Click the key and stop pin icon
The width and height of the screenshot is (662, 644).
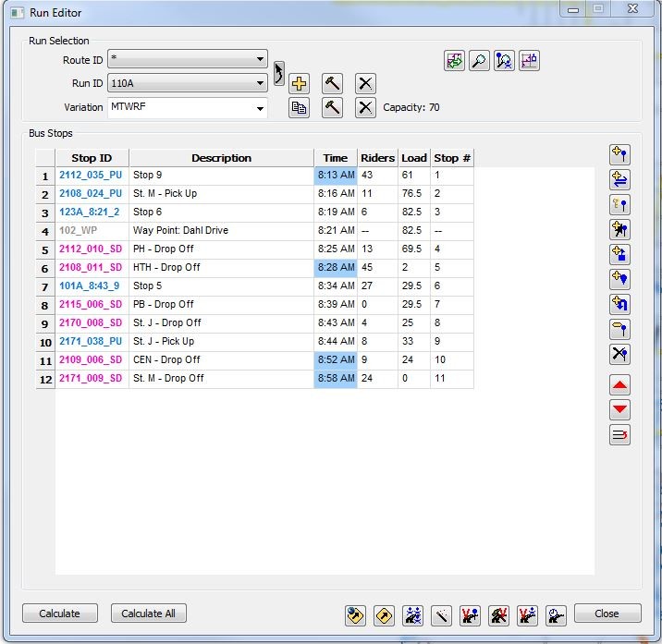point(619,205)
